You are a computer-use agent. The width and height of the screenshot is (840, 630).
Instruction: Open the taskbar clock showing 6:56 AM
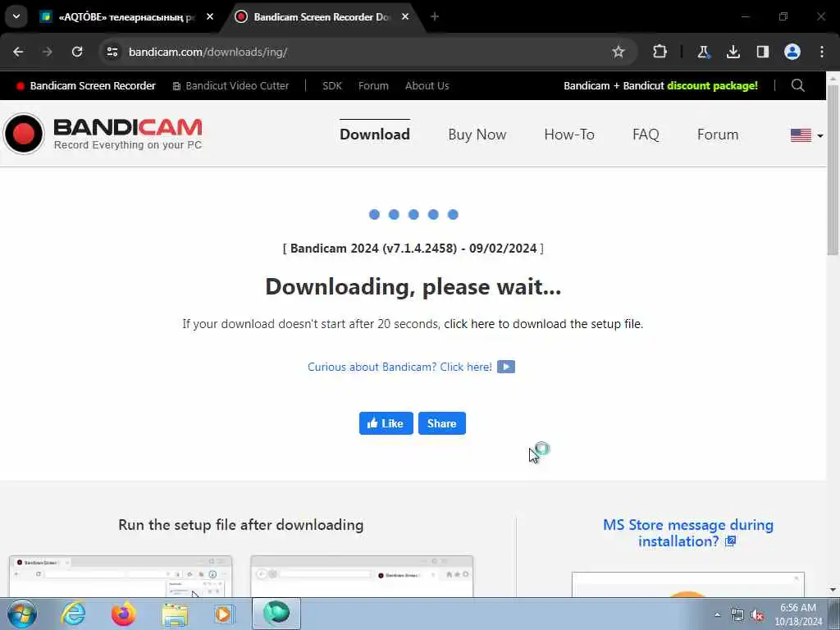(x=798, y=614)
